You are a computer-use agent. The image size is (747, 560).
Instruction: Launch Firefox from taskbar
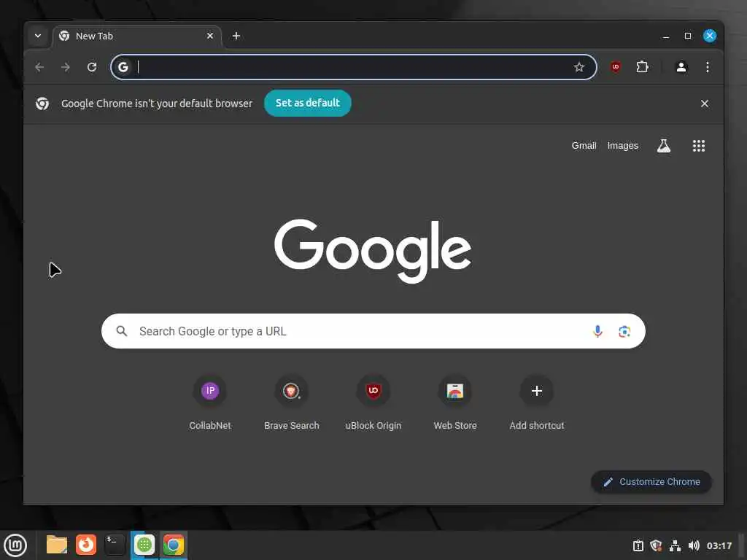coord(86,545)
